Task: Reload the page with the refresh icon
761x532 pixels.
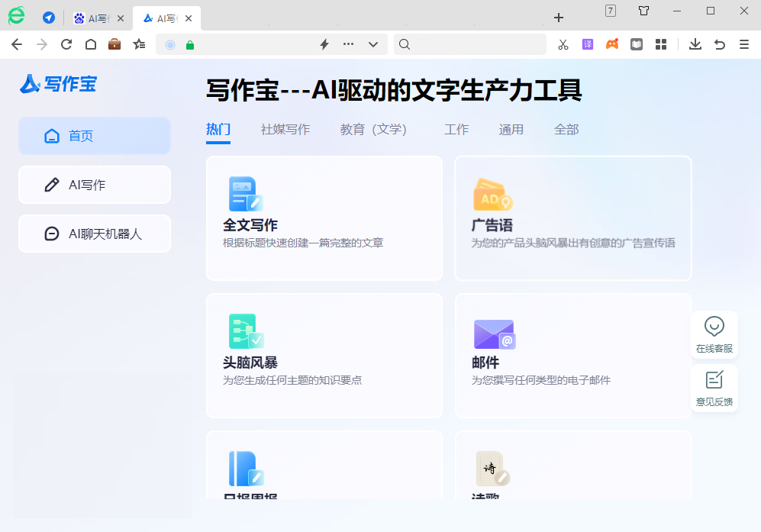Action: click(x=66, y=45)
